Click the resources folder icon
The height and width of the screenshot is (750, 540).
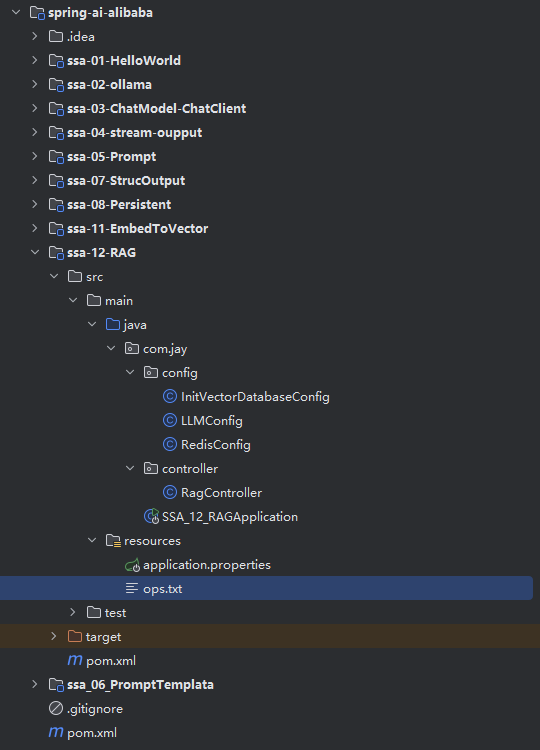113,540
